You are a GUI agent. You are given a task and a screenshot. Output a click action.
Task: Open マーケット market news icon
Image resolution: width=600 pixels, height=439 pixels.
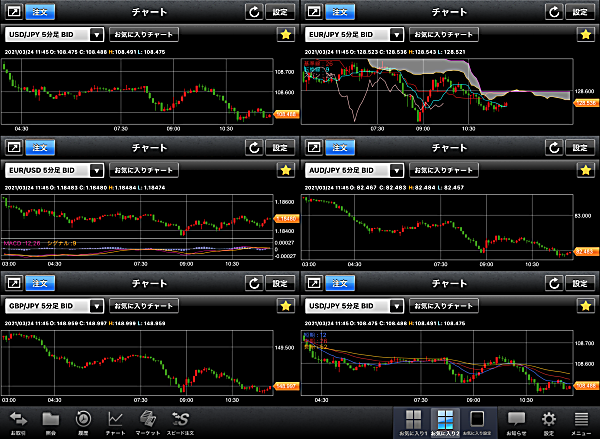[x=148, y=423]
